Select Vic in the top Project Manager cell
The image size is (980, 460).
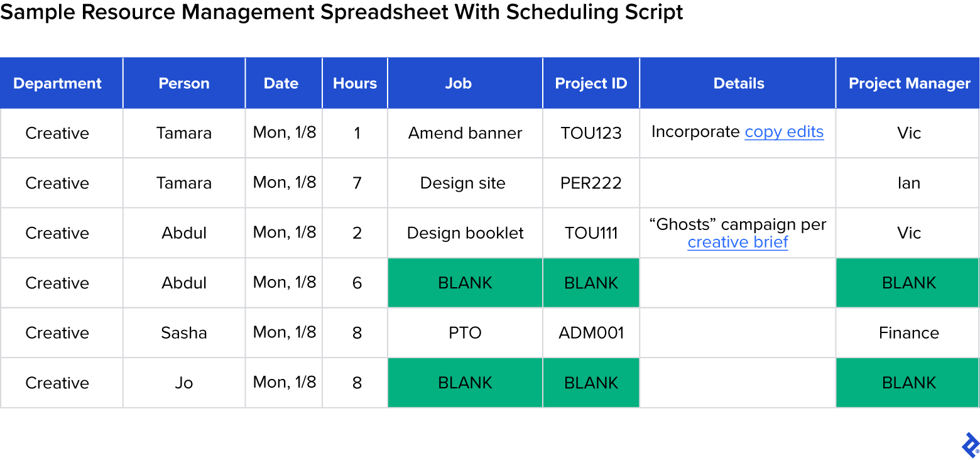[907, 133]
